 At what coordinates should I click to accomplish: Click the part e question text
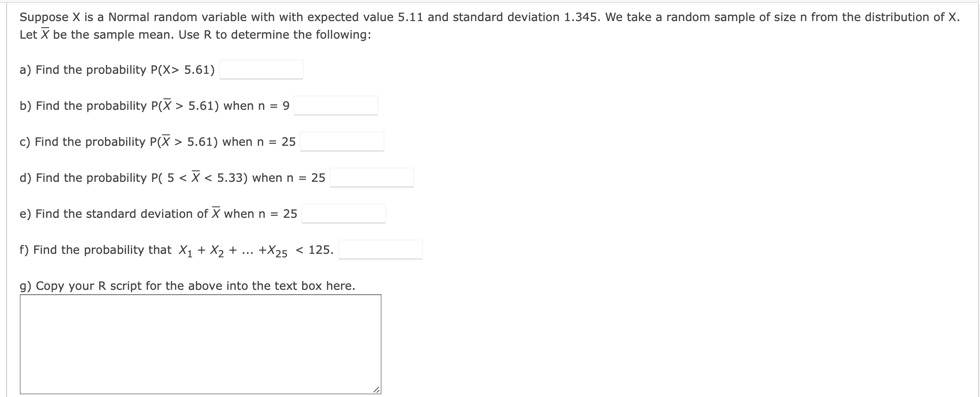pos(158,213)
